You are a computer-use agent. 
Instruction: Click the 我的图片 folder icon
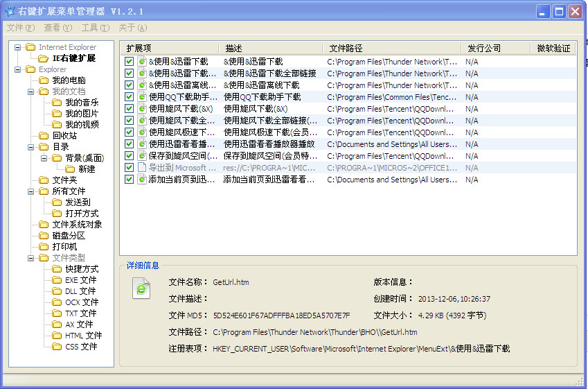[57, 114]
